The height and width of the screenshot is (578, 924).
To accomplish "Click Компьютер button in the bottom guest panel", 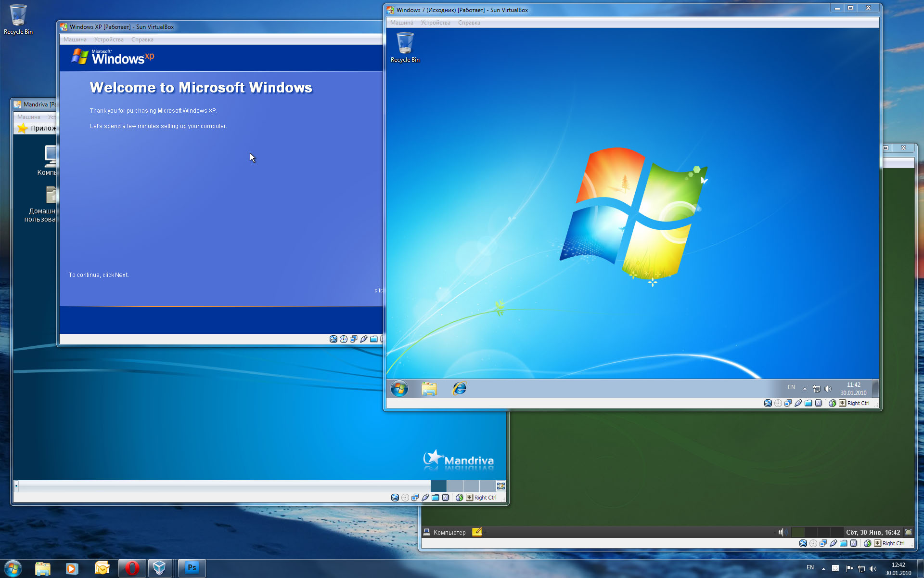I will coord(444,532).
